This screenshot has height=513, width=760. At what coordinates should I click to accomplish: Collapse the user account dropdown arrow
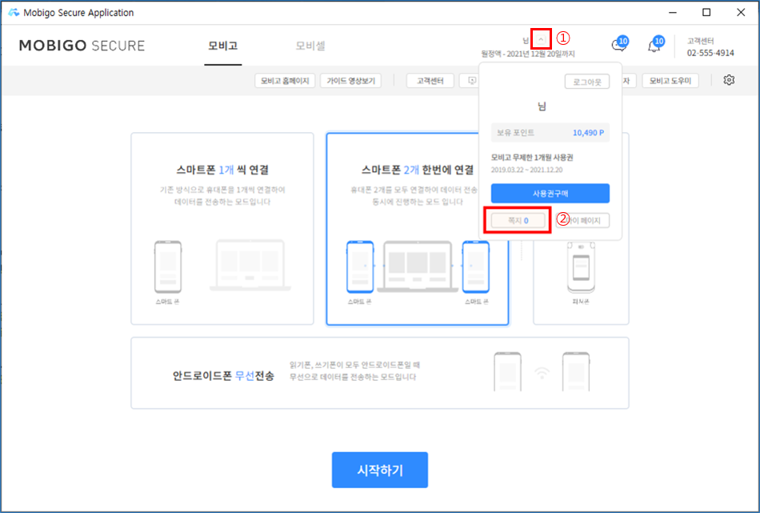coord(541,39)
